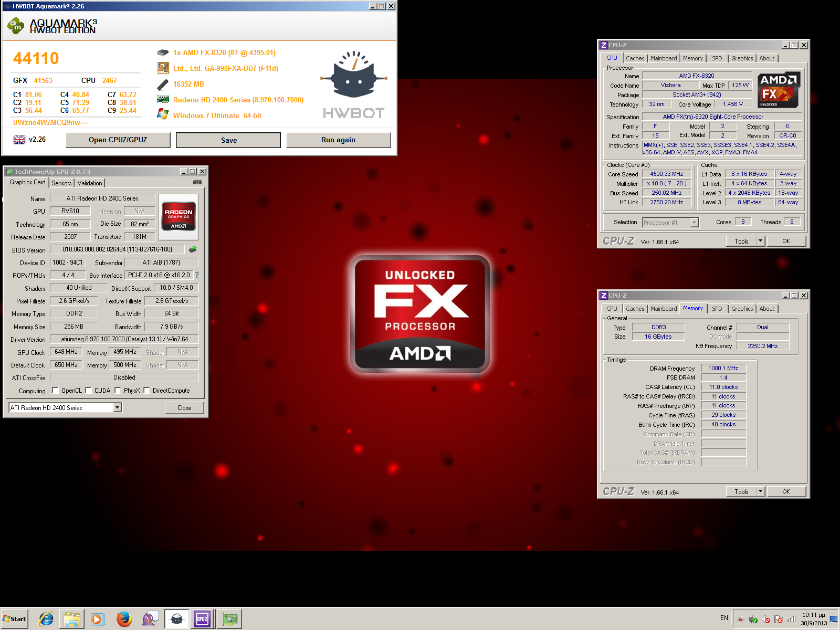This screenshot has width=840, height=630.
Task: Open CPU tab in lower CPU-Z window
Action: click(612, 309)
